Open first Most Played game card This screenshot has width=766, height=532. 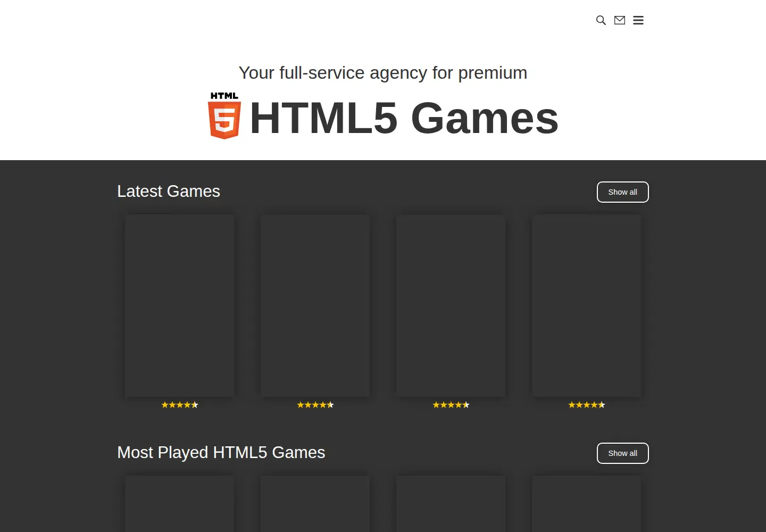coord(179,504)
